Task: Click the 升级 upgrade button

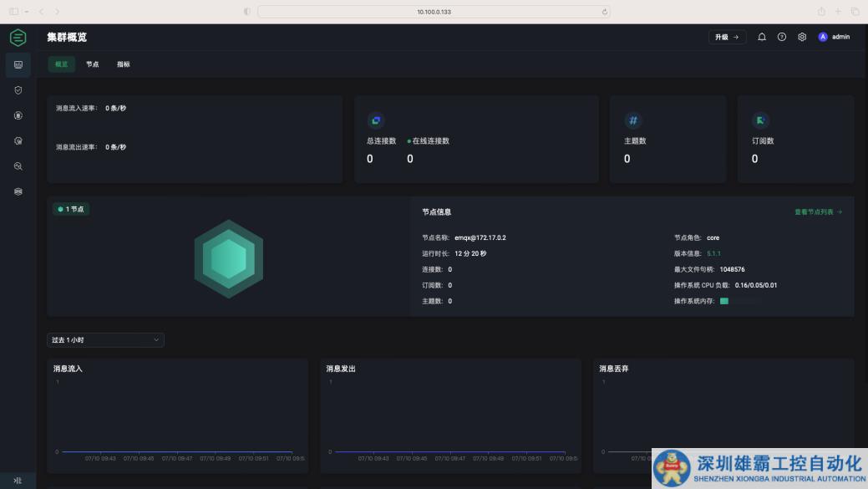Action: [x=727, y=37]
